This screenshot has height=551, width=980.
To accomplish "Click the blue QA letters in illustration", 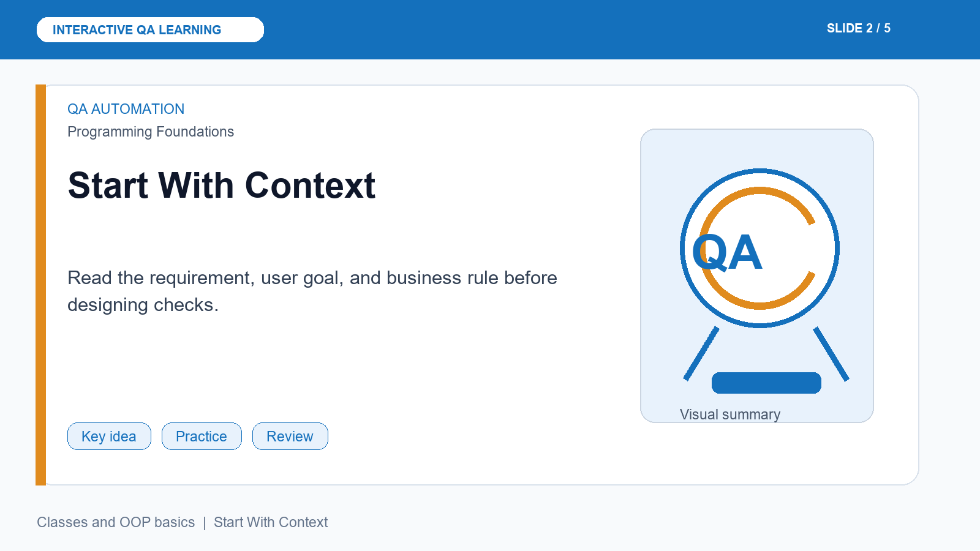I will [x=727, y=252].
